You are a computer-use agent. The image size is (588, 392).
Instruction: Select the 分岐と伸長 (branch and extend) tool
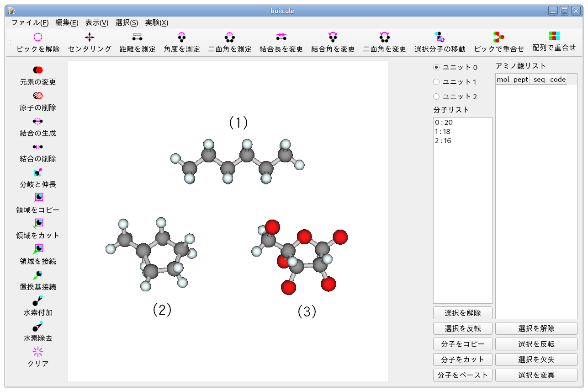[x=37, y=178]
